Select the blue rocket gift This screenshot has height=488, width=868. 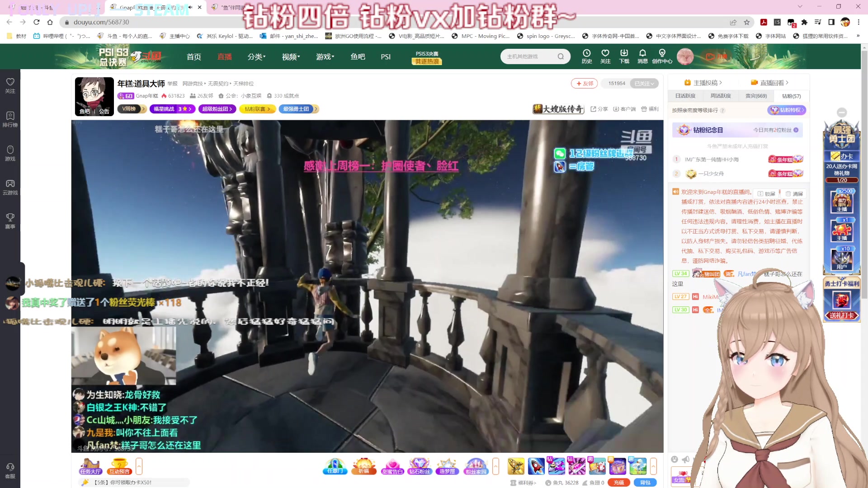pyautogui.click(x=536, y=466)
